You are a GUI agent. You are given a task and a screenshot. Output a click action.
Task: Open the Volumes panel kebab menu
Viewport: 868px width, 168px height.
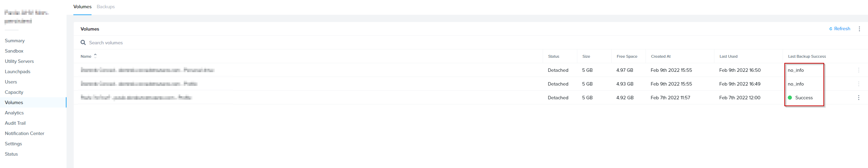(x=859, y=29)
